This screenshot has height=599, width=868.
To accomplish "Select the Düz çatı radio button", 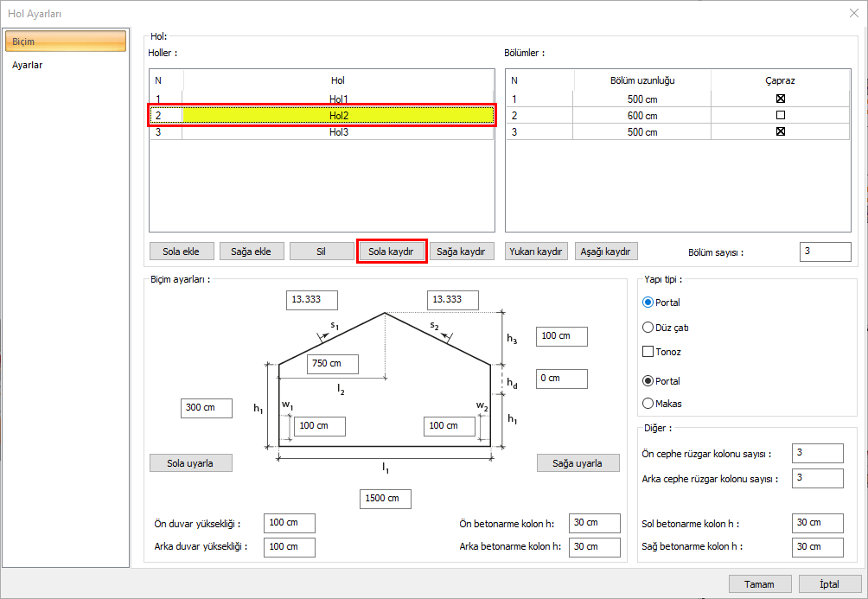I will pos(648,328).
